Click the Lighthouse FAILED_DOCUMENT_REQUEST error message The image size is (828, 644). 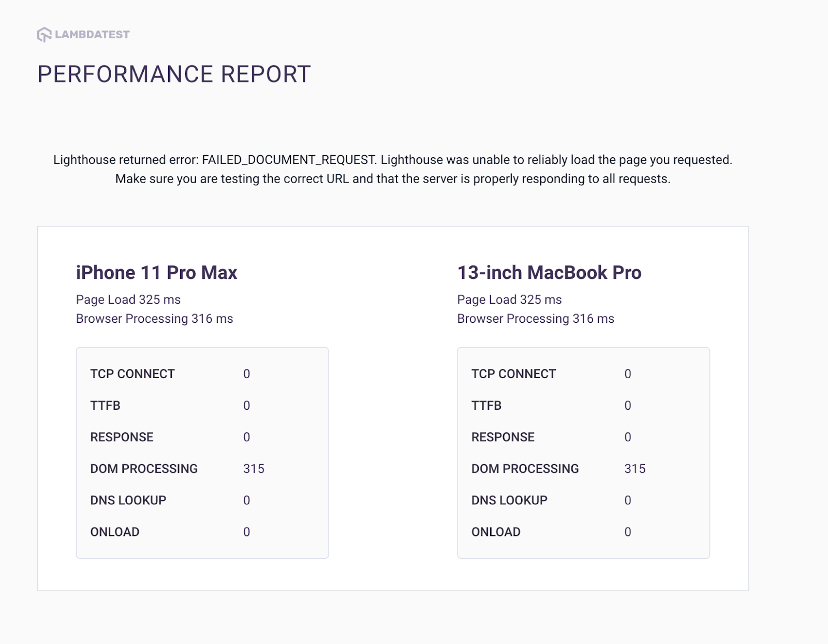point(393,169)
